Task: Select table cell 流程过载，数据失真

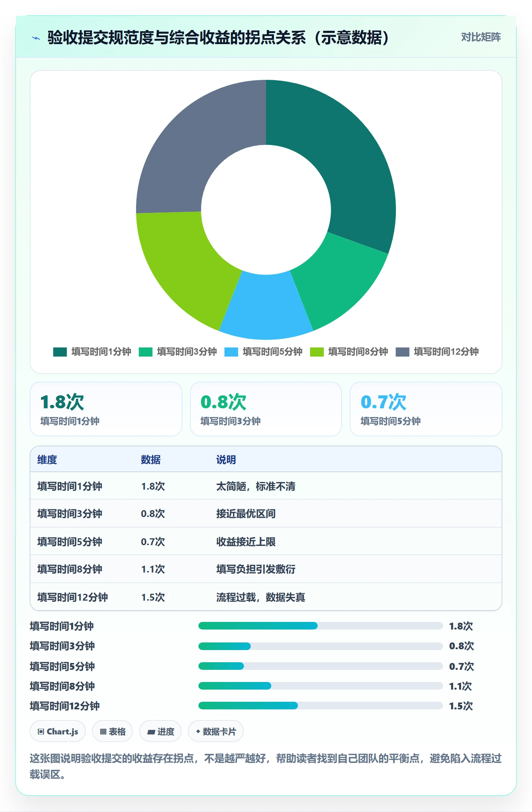Action: [261, 597]
